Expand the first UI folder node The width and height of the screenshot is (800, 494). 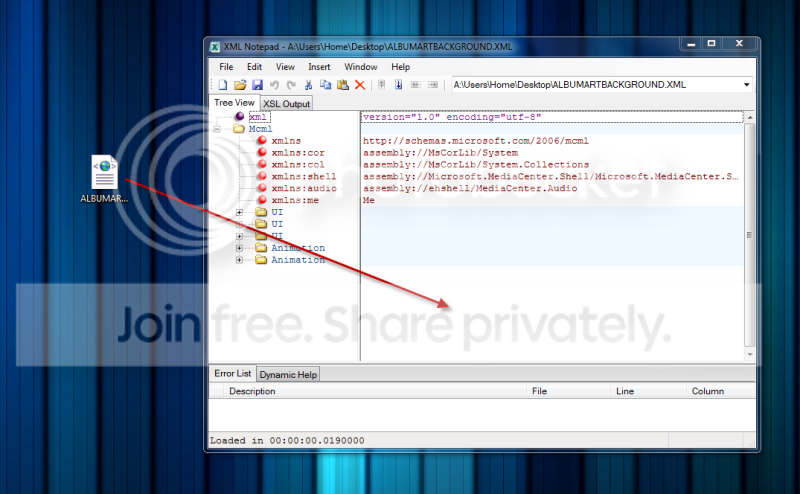239,212
